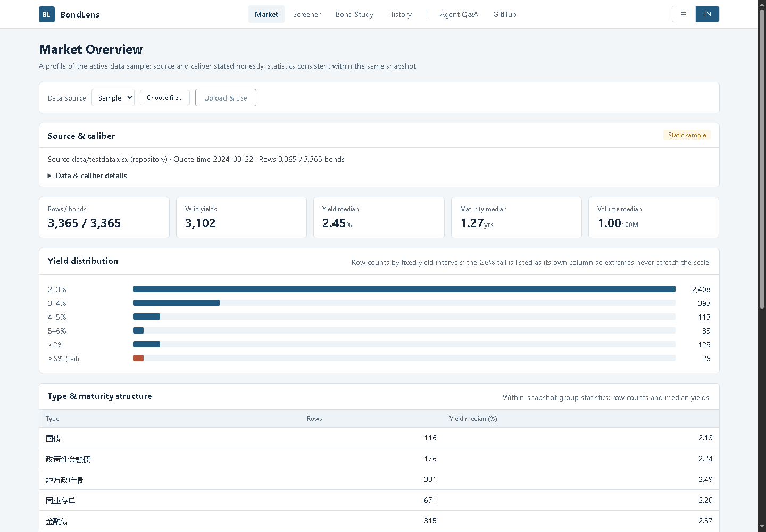Click the <2% yield interval label

click(x=56, y=345)
